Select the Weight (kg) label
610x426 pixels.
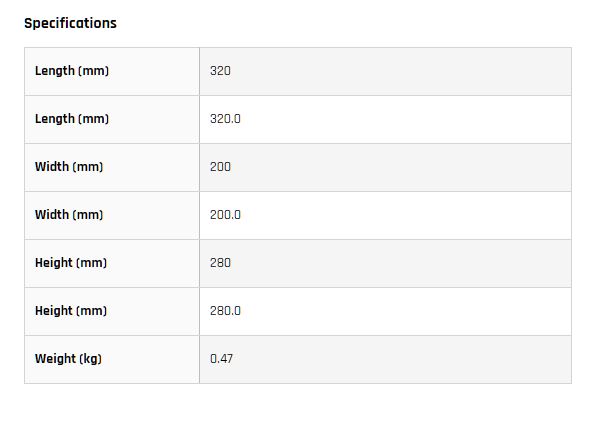68,358
